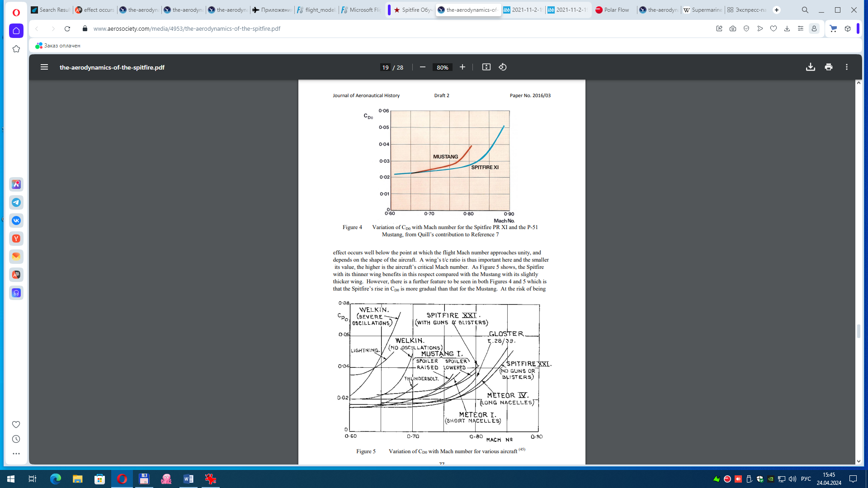Image resolution: width=868 pixels, height=488 pixels.
Task: Open the Opera main menu
Action: pos(16,12)
